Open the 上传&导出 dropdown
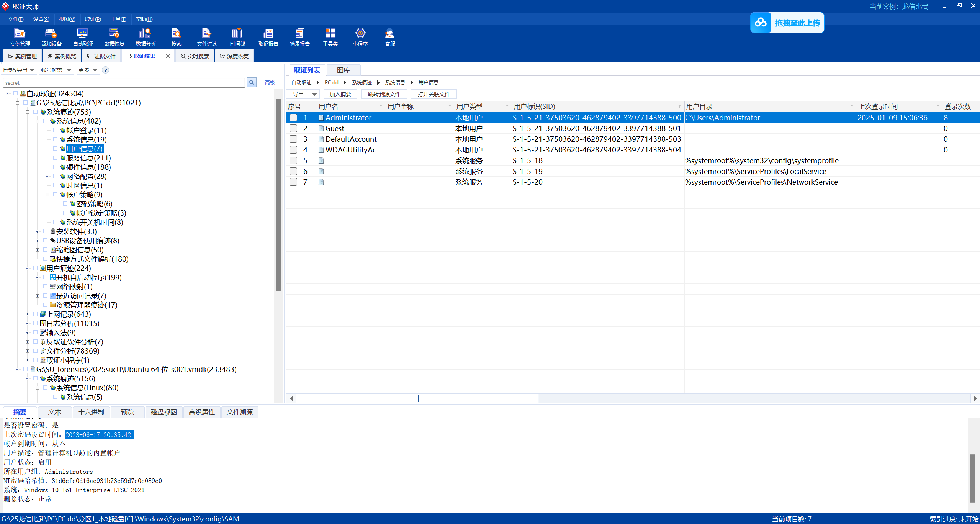The width and height of the screenshot is (980, 524). click(18, 70)
